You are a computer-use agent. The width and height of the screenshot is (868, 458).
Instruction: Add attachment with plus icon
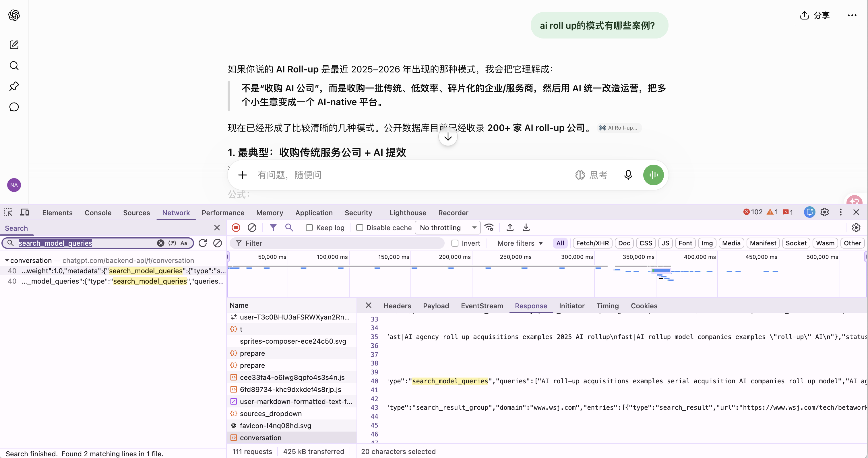coord(242,175)
